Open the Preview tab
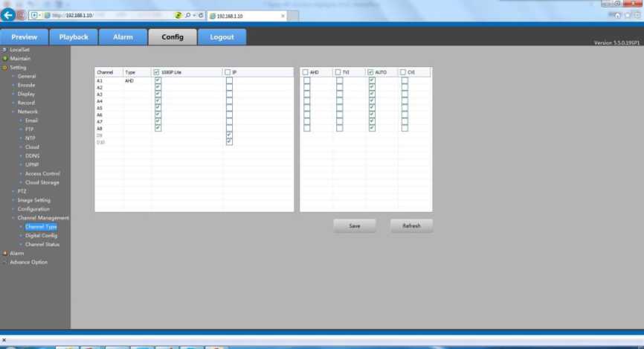Screen dimensions: 644x349 tap(25, 37)
